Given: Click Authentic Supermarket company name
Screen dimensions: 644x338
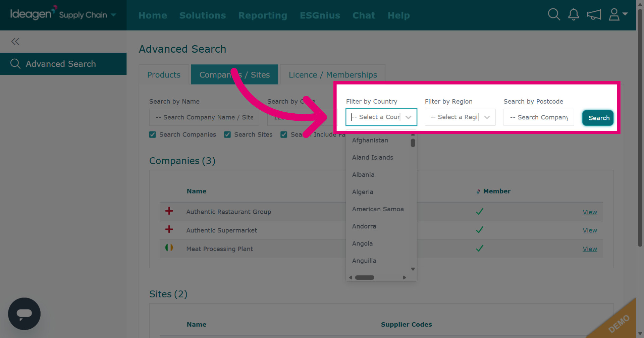Looking at the screenshot, I should (222, 230).
